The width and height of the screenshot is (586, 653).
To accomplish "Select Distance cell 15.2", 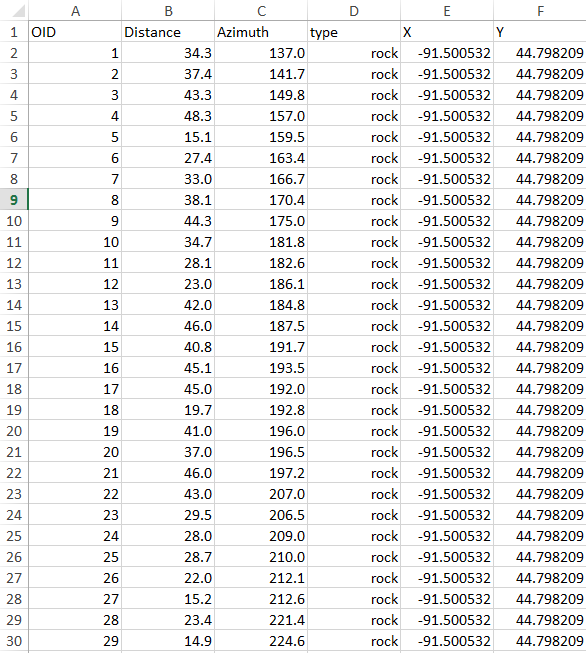I will [168, 599].
